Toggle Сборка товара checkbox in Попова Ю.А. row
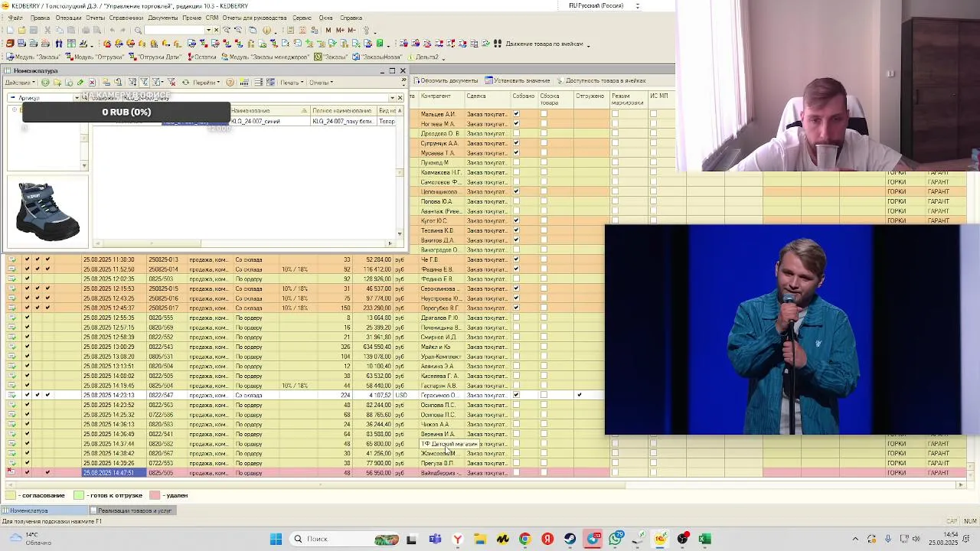 [x=544, y=201]
